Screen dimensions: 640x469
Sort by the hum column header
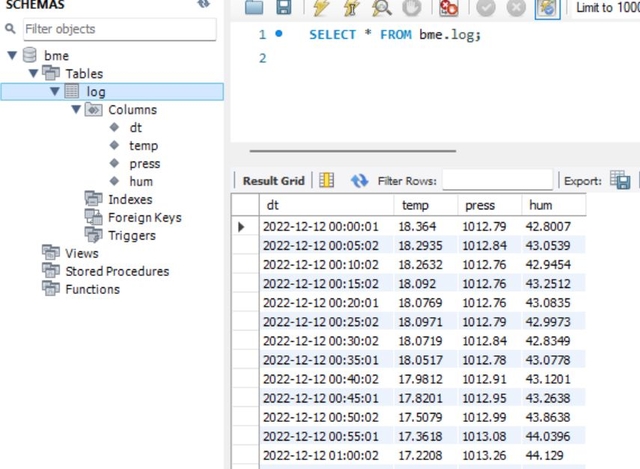554,205
